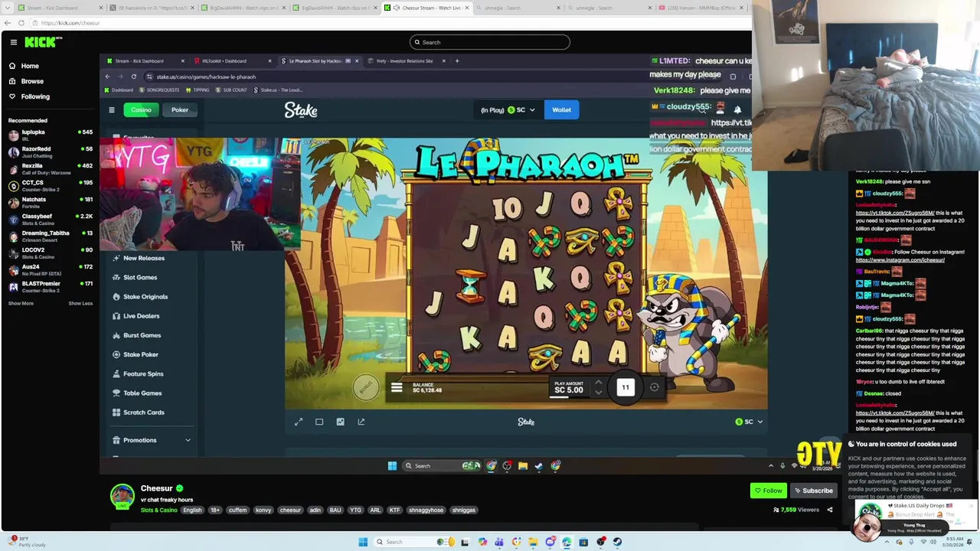Click the pop-out game icon
The height and width of the screenshot is (551, 980).
(x=361, y=422)
